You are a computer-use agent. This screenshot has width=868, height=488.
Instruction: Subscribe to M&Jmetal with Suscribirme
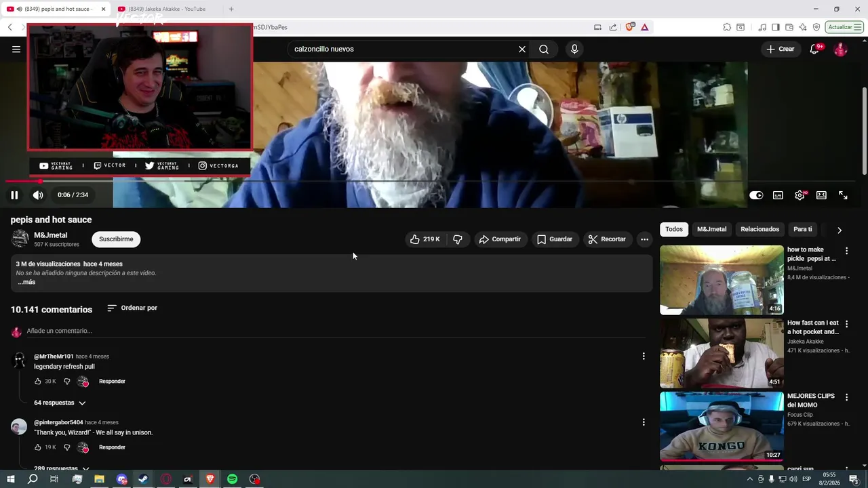116,239
